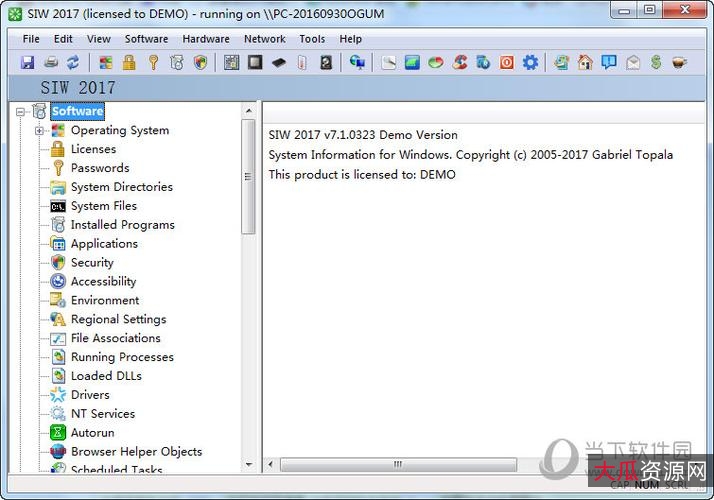Screen dimensions: 714x500
Task: Click the horizontal scrollbar thumb in details pane
Action: [398, 464]
